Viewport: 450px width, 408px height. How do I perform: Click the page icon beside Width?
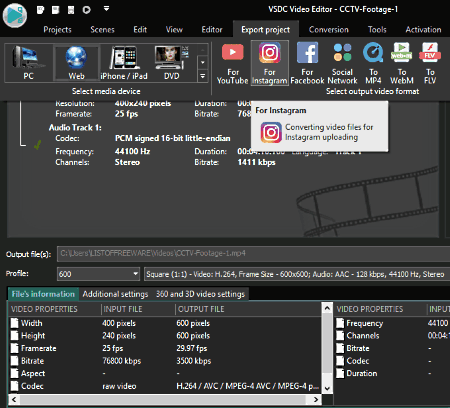14,323
